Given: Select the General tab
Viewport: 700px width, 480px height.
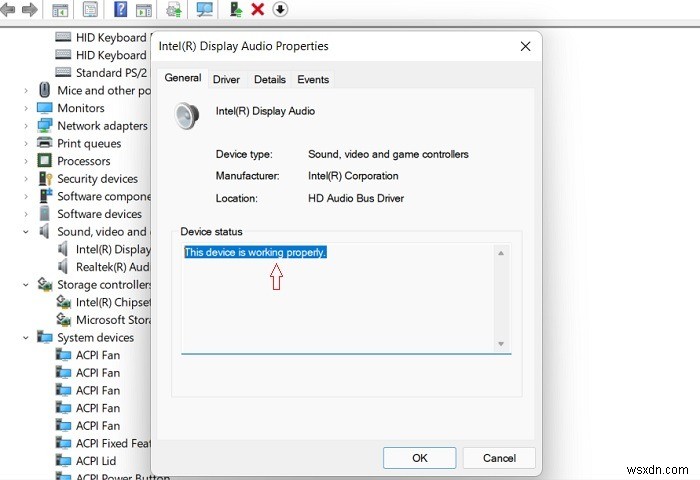Looking at the screenshot, I should click(183, 78).
